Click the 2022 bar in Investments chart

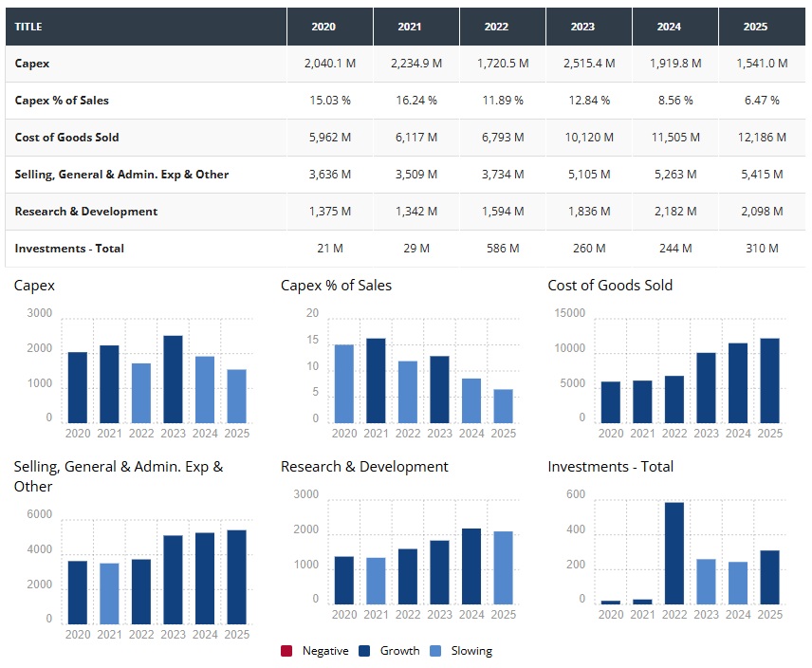point(674,553)
